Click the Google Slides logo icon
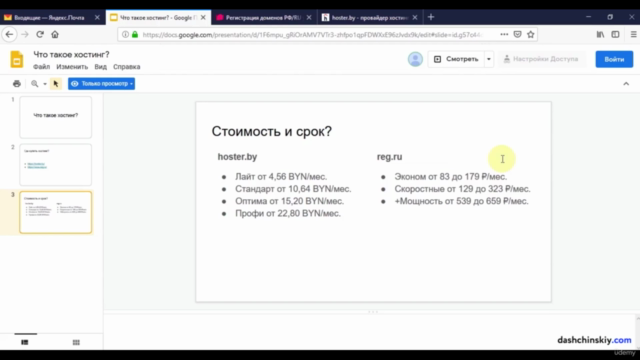This screenshot has height=360, width=640. point(17,60)
